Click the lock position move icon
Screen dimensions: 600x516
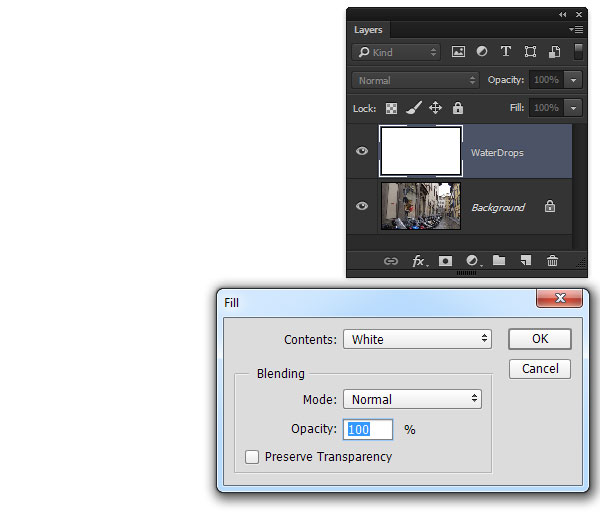(435, 108)
